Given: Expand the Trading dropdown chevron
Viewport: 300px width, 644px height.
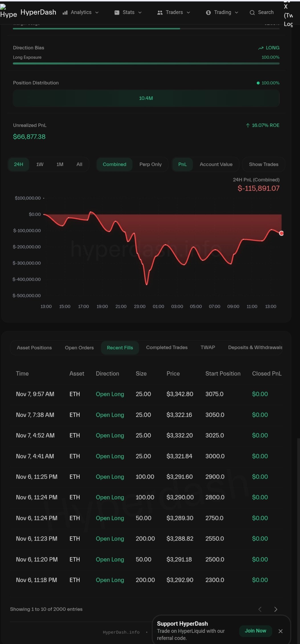Looking at the screenshot, I should (x=236, y=13).
